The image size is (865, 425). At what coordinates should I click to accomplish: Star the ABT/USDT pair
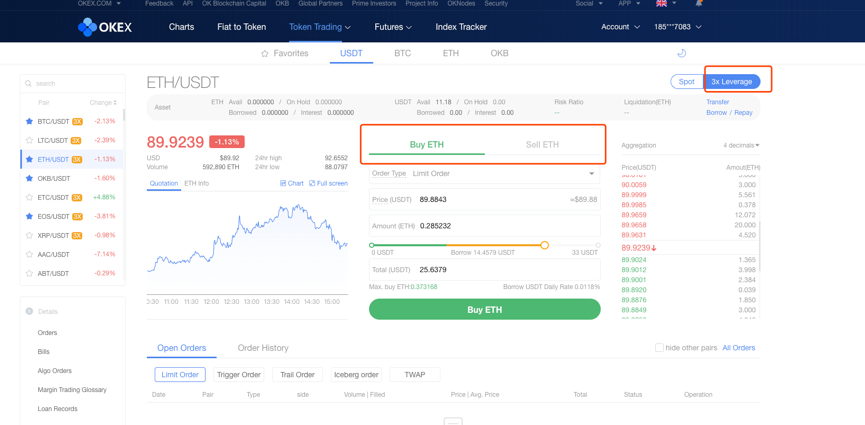click(29, 273)
